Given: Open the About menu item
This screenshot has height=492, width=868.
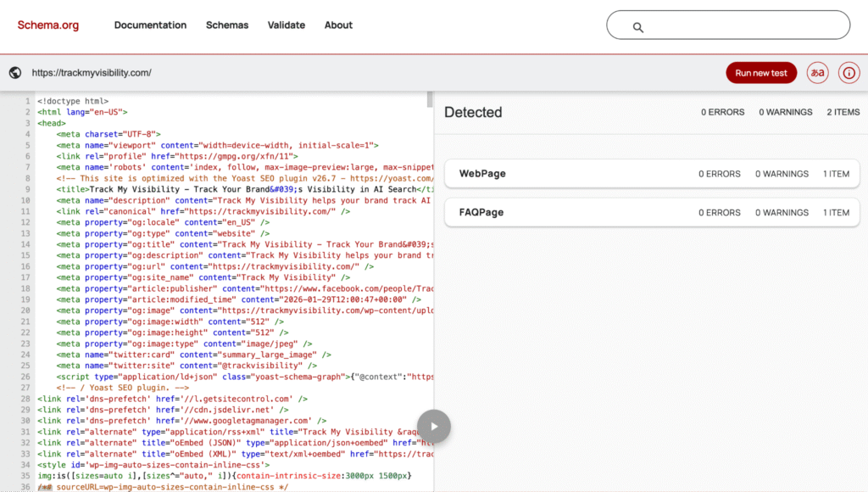Looking at the screenshot, I should (x=338, y=25).
